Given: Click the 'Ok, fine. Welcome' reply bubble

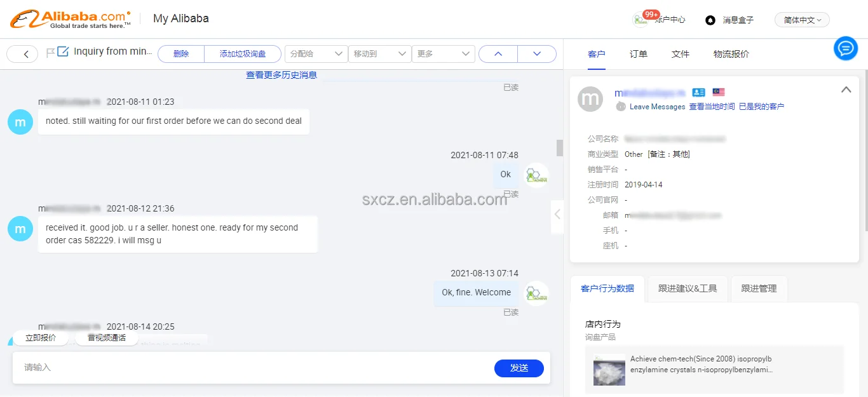Looking at the screenshot, I should click(x=477, y=293).
